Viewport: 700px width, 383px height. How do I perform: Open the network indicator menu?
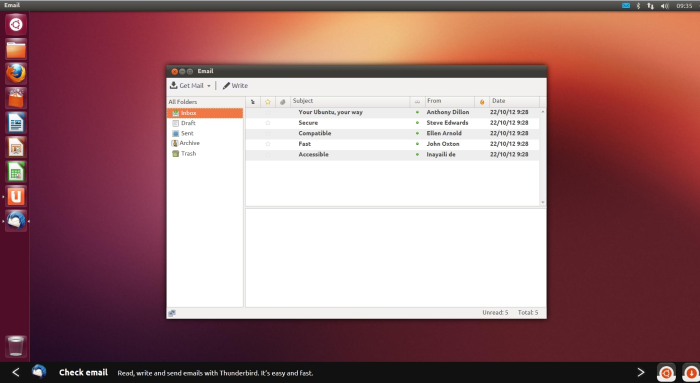651,5
